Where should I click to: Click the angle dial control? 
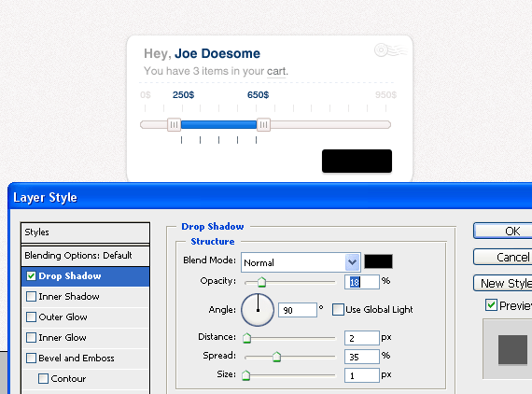(x=258, y=310)
